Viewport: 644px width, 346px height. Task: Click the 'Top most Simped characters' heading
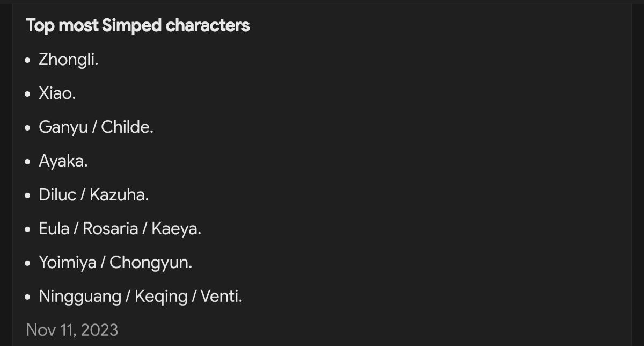click(138, 25)
